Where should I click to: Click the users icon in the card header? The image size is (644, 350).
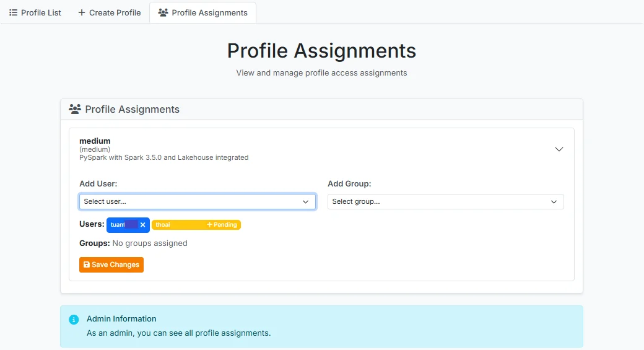tap(75, 109)
